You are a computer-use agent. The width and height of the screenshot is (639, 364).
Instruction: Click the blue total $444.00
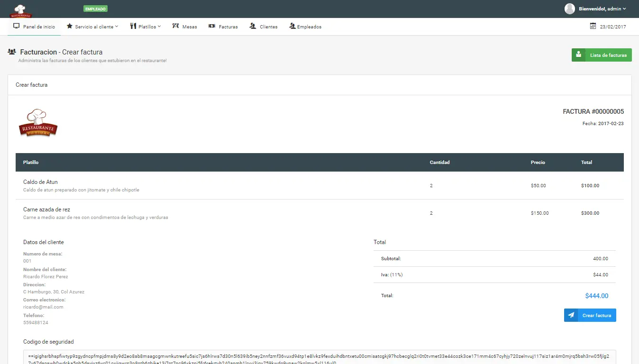click(x=597, y=296)
